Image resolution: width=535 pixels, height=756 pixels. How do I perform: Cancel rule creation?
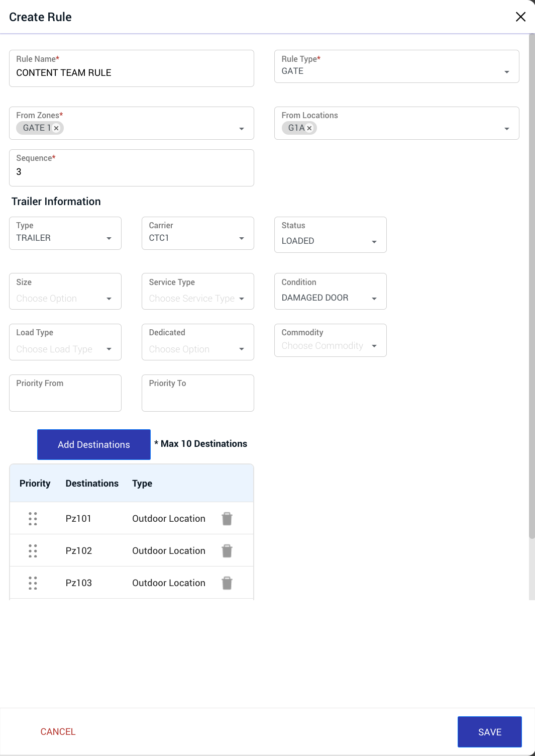click(x=58, y=732)
